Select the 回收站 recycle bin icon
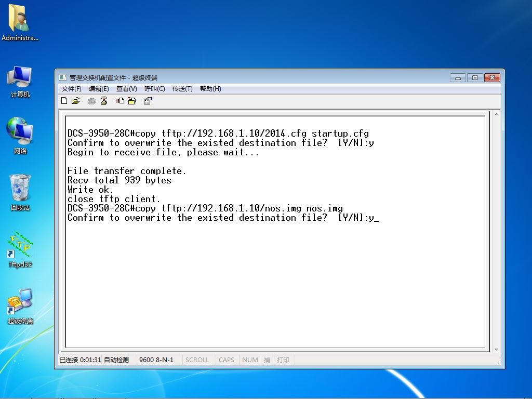Screen dimensions: 532x399 [x=20, y=192]
